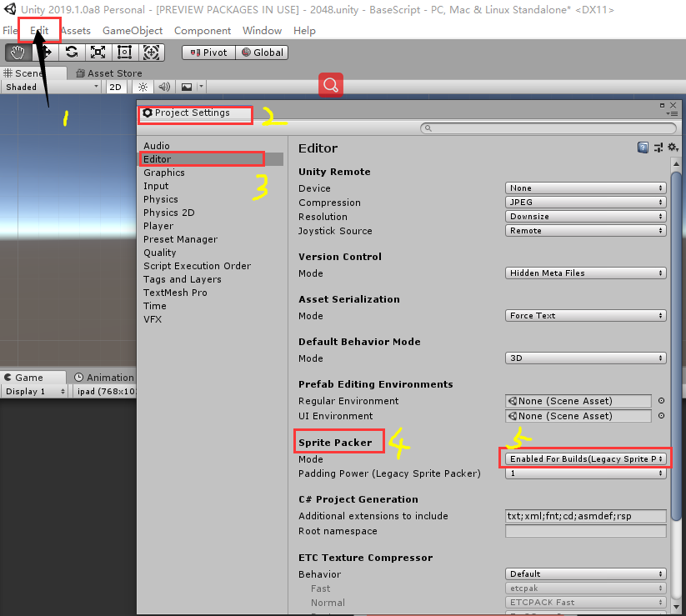The image size is (686, 616).
Task: Select the Hand tool in toolbar
Action: click(x=18, y=53)
